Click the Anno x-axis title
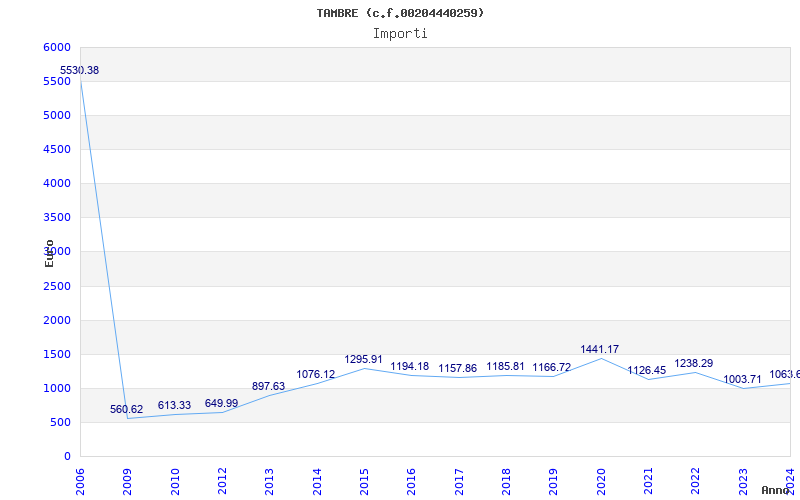 tap(775, 490)
